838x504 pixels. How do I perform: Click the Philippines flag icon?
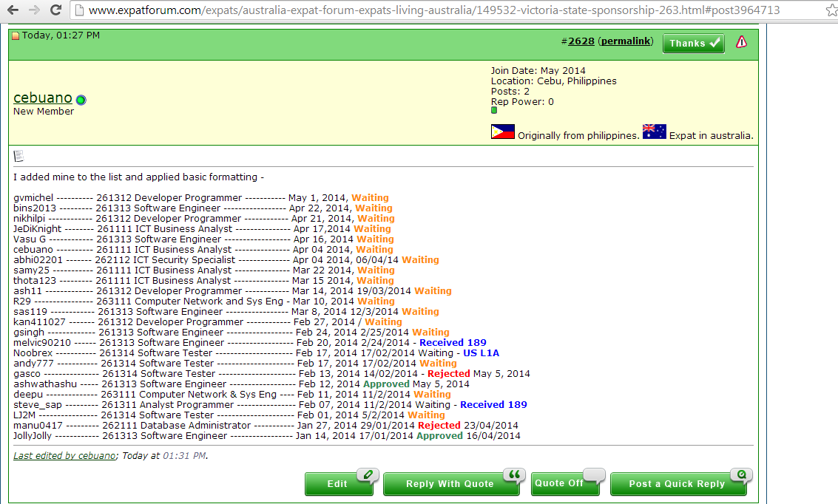pos(502,132)
